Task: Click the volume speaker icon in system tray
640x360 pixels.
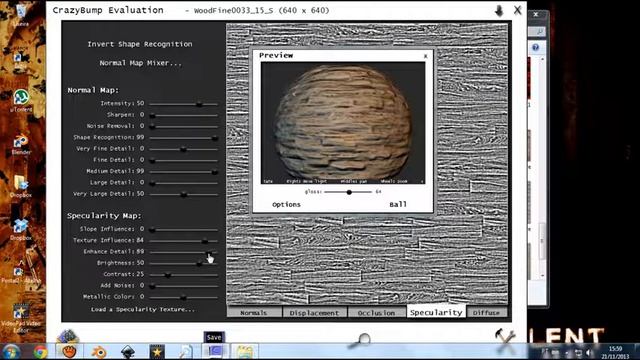Action: coord(589,352)
